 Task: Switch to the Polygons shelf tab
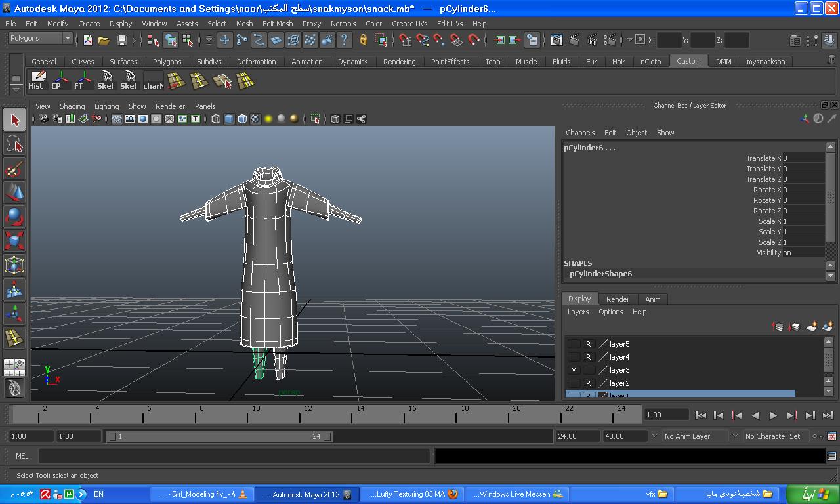(x=167, y=62)
